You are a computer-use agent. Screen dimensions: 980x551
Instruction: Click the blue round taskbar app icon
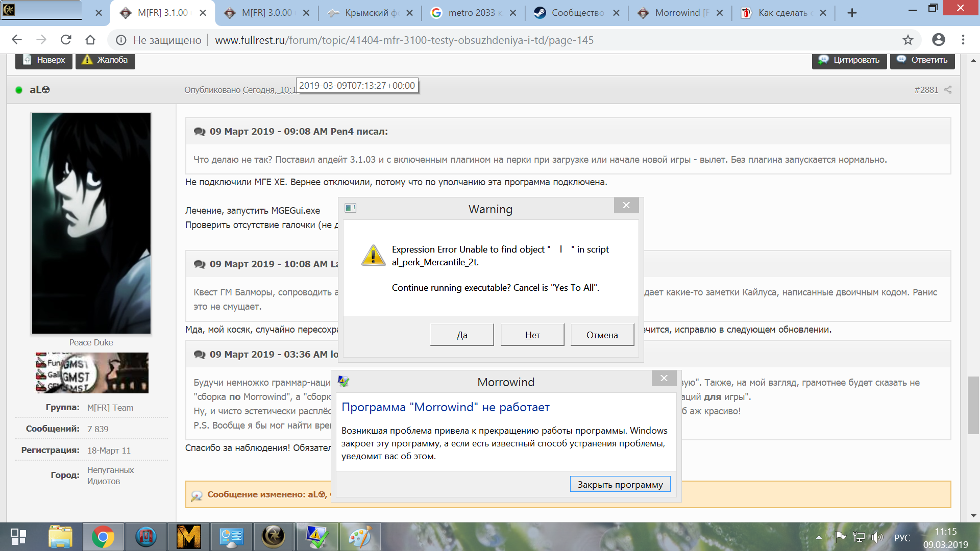tap(145, 537)
